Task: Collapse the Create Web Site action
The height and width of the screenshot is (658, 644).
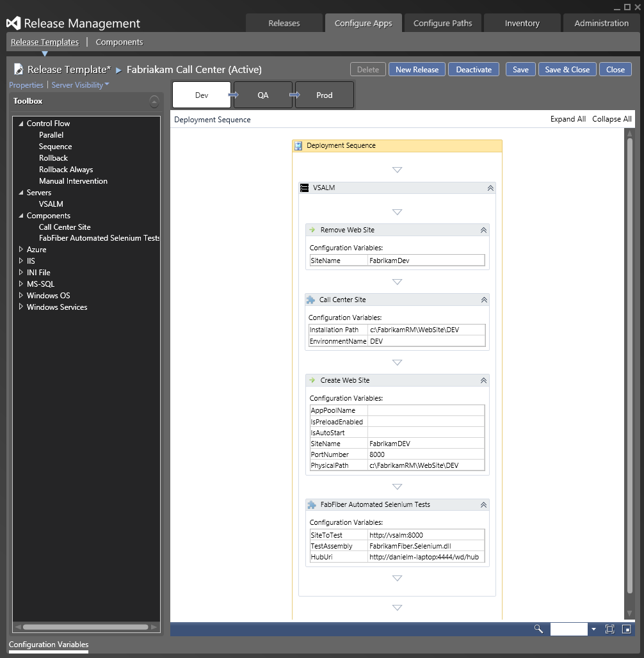Action: pos(483,380)
